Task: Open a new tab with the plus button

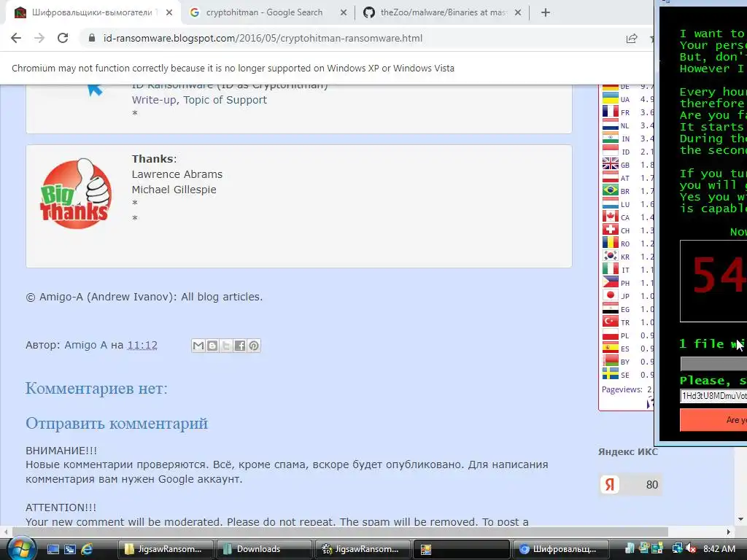Action: [546, 12]
